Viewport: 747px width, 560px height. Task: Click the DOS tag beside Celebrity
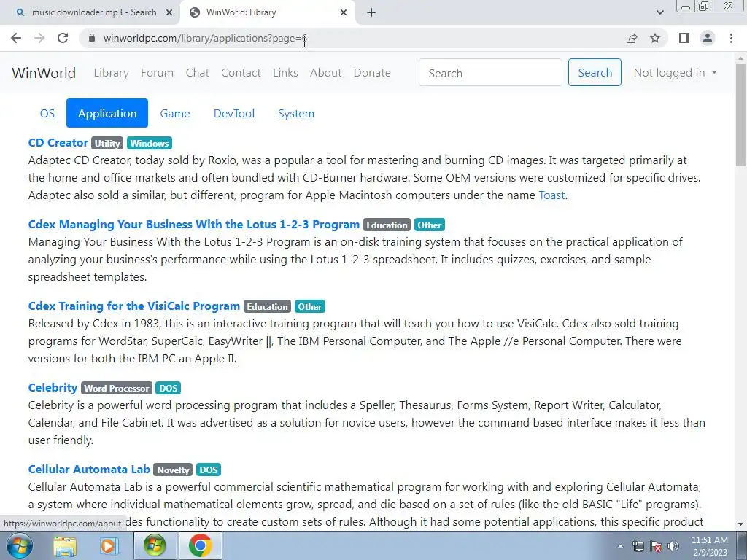click(x=169, y=389)
